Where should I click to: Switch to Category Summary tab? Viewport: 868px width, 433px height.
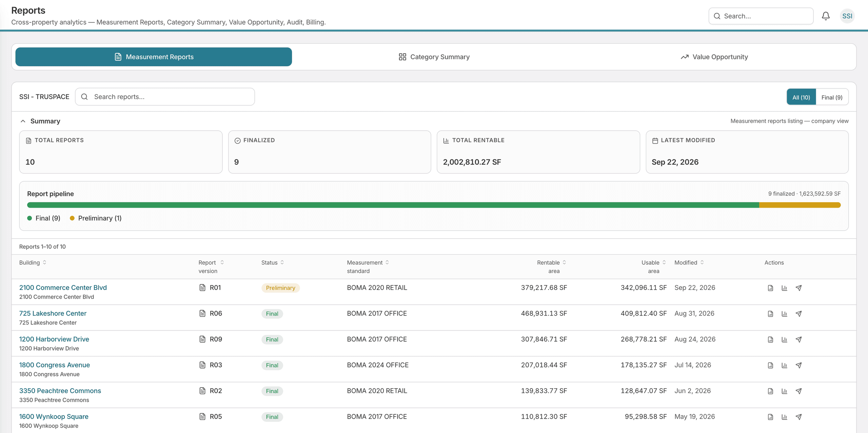click(434, 57)
